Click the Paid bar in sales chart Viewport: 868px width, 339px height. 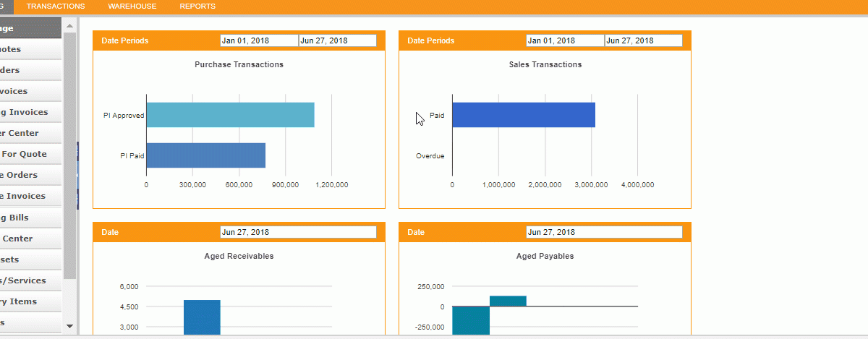pos(524,115)
